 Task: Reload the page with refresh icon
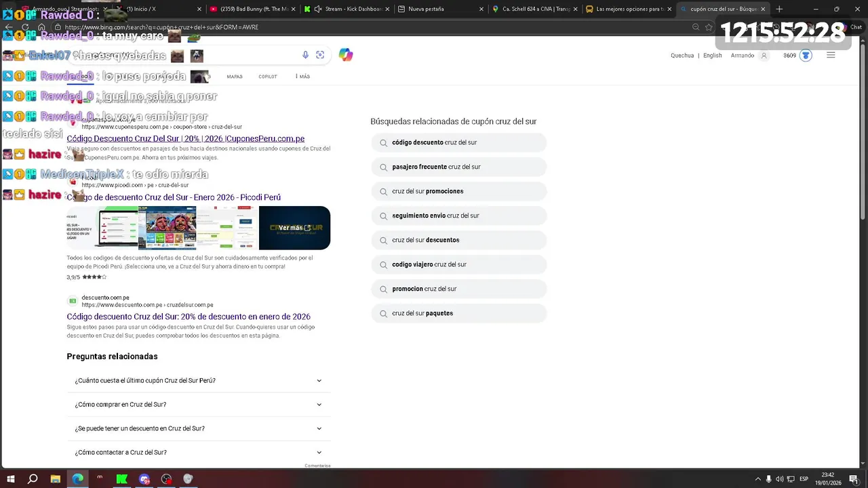(25, 27)
